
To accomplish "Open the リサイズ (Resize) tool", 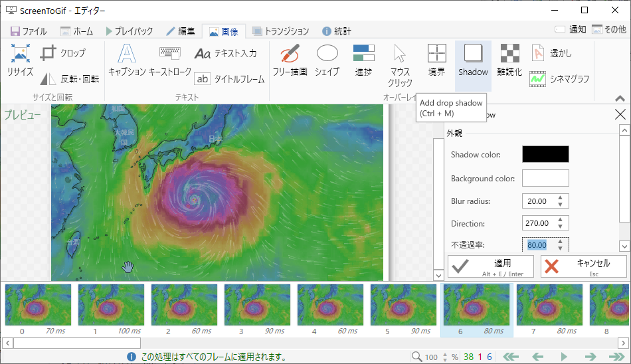I will click(20, 60).
